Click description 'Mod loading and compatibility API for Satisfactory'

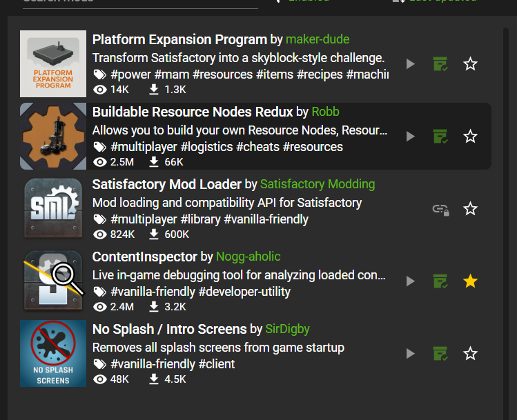point(227,203)
